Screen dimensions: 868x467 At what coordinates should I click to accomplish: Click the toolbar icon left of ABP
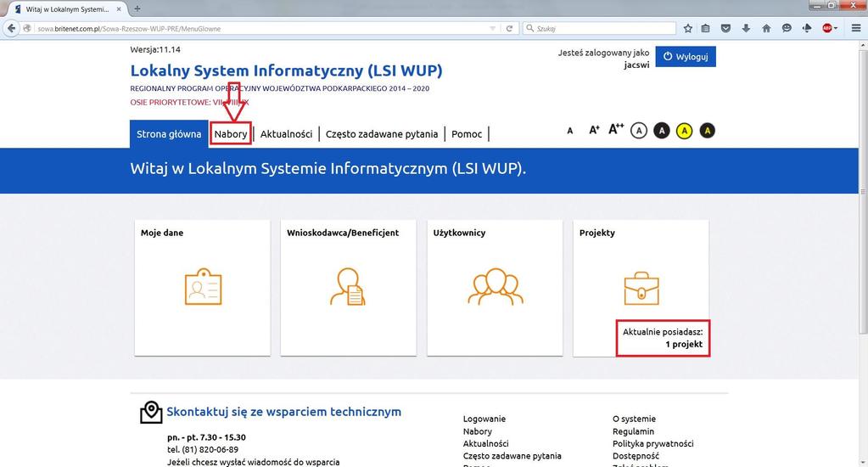click(807, 28)
